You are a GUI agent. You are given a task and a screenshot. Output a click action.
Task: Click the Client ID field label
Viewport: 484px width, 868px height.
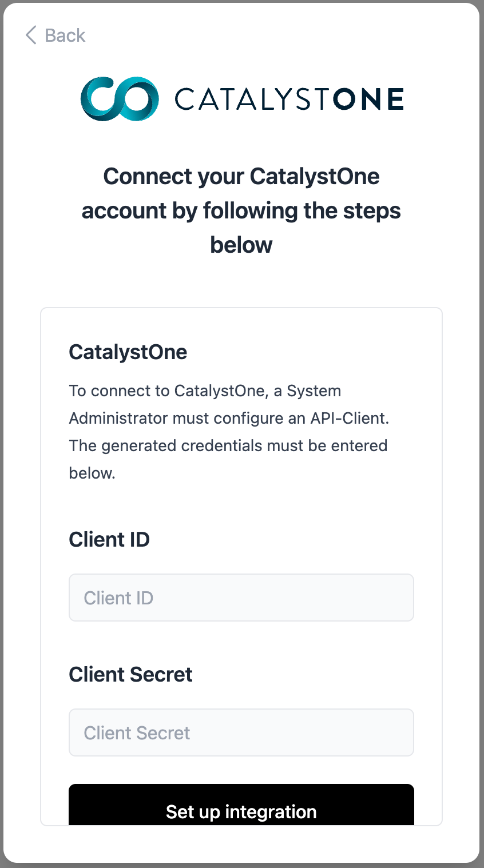(x=109, y=539)
